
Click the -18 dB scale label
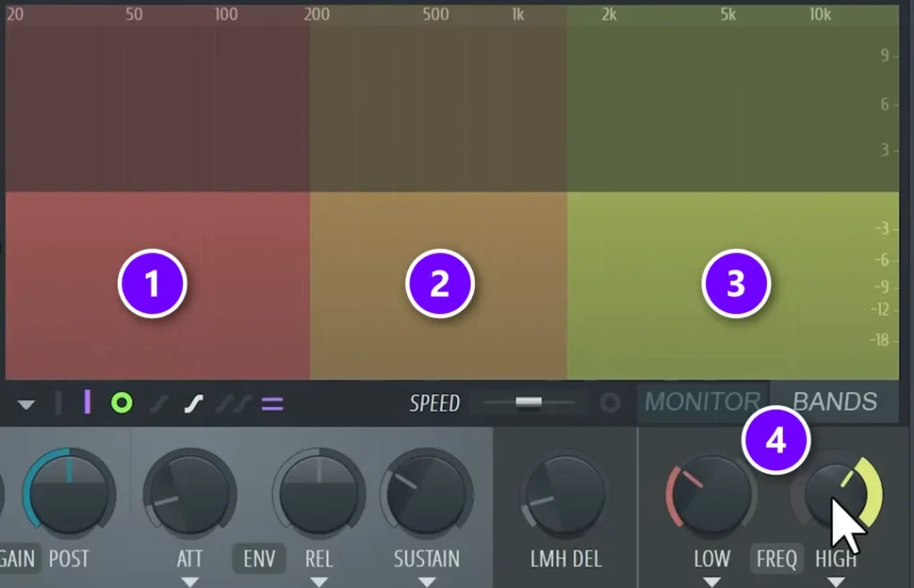click(x=880, y=340)
